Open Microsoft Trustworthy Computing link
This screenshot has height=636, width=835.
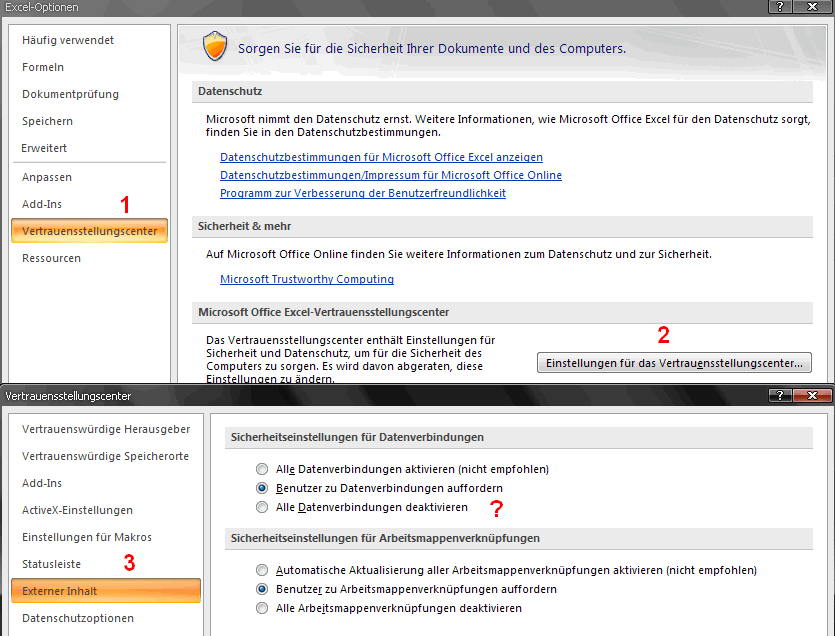(307, 279)
